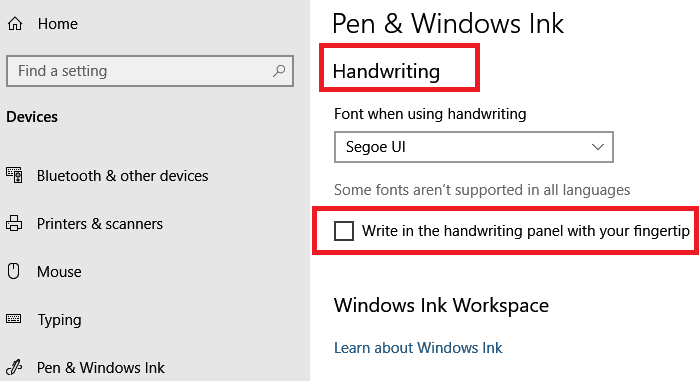Open Learn about Windows Ink link

click(418, 348)
